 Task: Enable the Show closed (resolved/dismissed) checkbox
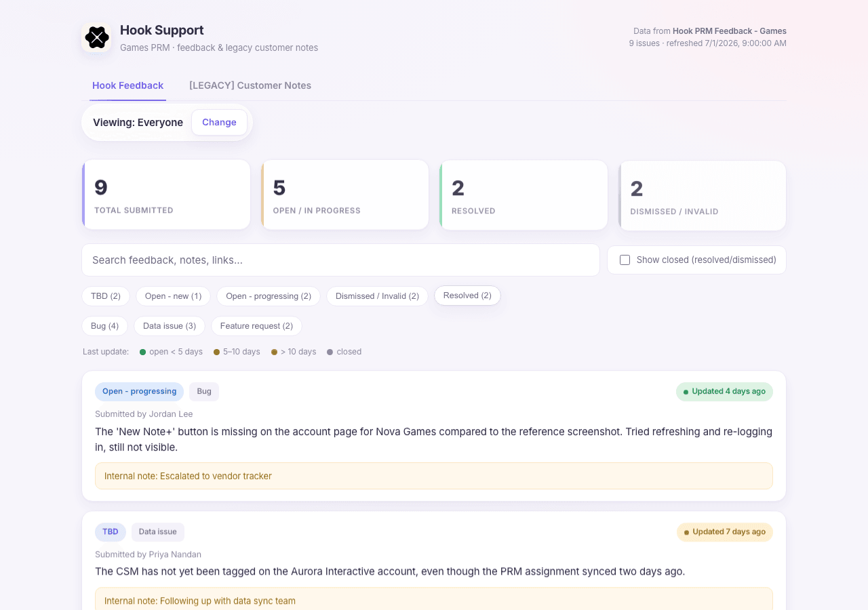[x=625, y=260]
